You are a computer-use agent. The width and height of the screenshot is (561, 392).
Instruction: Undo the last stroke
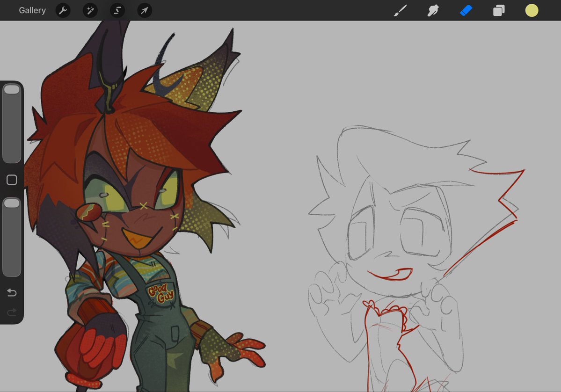(x=12, y=292)
